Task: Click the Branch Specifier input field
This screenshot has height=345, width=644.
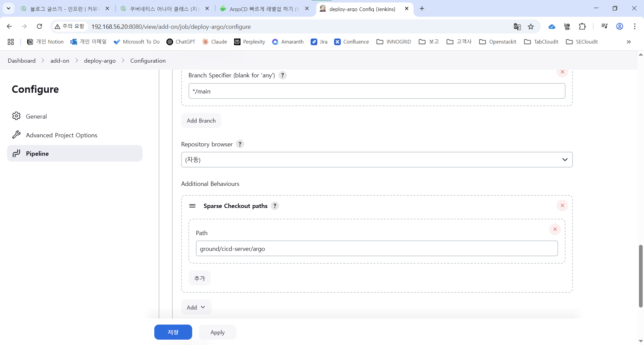Action: pos(377,91)
